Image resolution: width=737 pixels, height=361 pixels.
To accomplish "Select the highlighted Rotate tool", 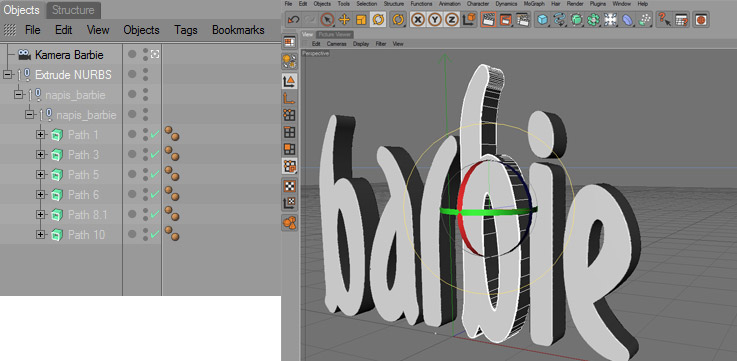I will [378, 19].
